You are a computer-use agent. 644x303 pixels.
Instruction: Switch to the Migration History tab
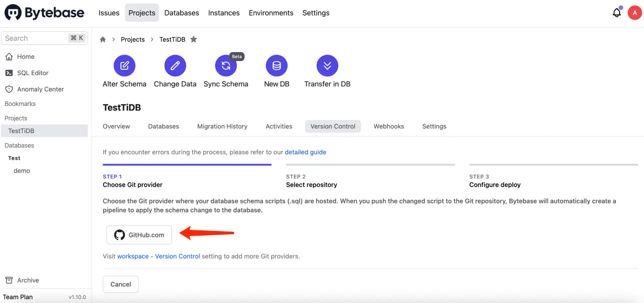(222, 126)
